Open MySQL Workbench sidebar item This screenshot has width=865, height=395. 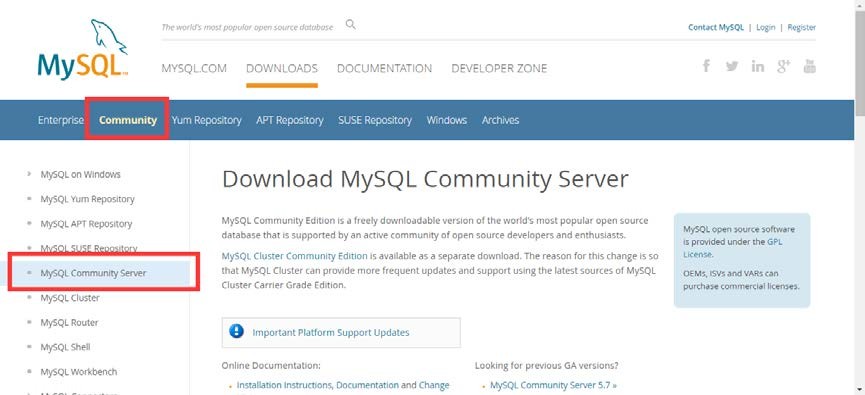[x=79, y=372]
